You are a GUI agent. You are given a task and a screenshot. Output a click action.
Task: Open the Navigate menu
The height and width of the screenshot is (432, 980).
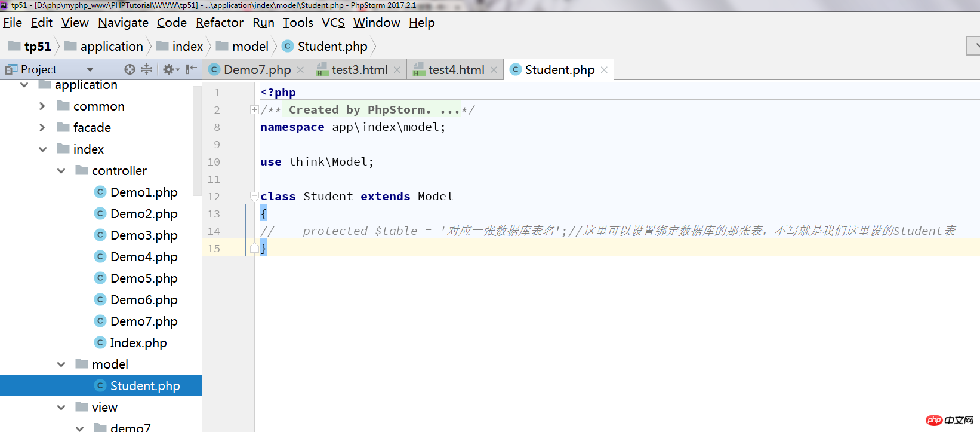124,23
